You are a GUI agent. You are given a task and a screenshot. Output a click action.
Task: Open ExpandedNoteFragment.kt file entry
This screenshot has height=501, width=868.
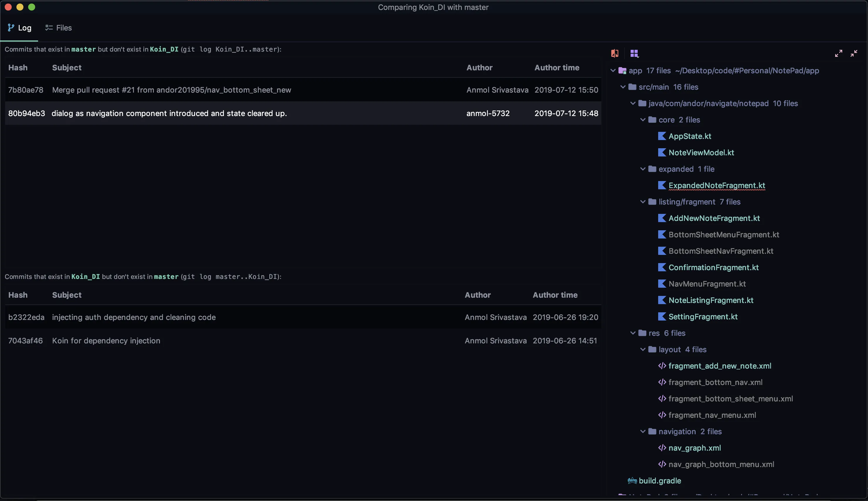pyautogui.click(x=716, y=185)
